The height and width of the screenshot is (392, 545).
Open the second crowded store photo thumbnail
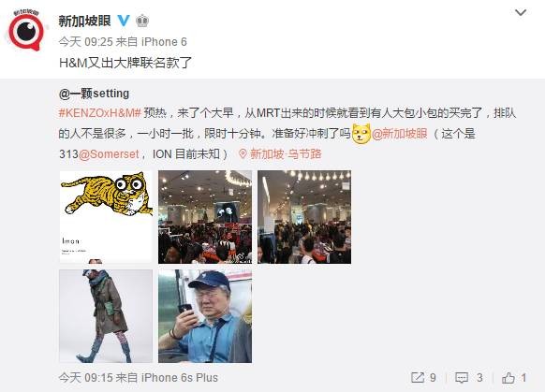[x=304, y=217]
